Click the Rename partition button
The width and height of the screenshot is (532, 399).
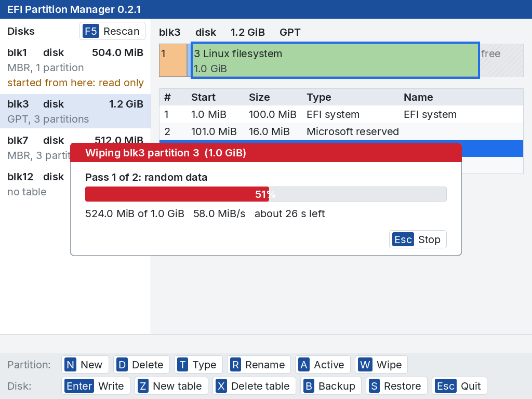point(259,365)
